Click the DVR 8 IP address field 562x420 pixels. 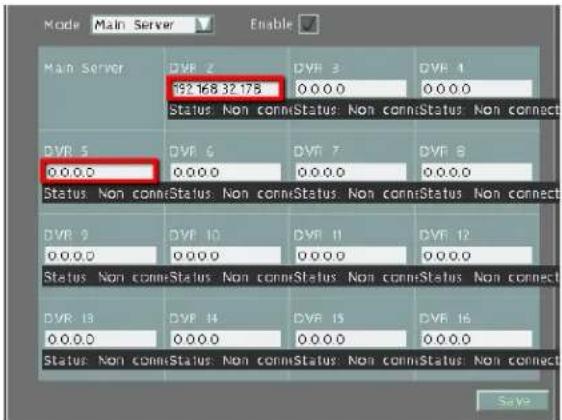(477, 172)
